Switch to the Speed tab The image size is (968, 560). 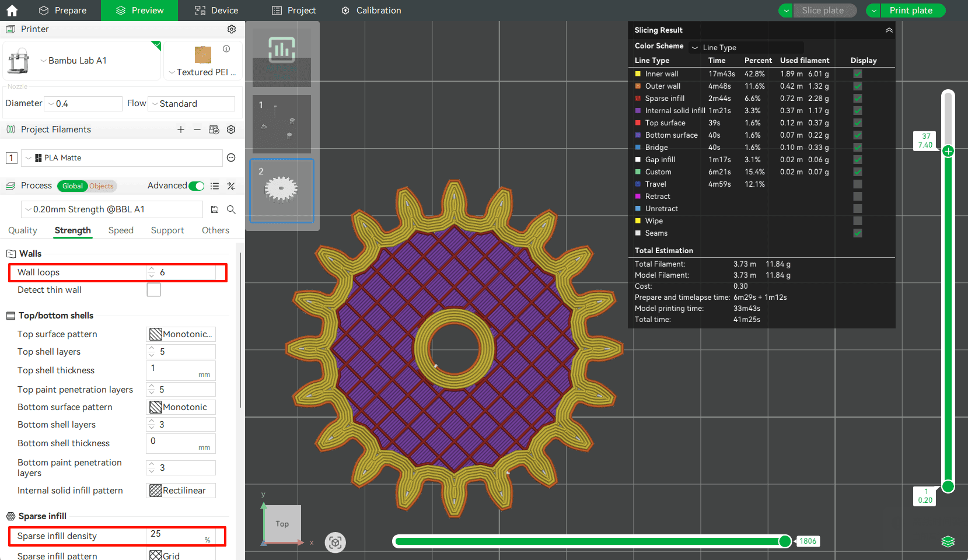pyautogui.click(x=121, y=230)
